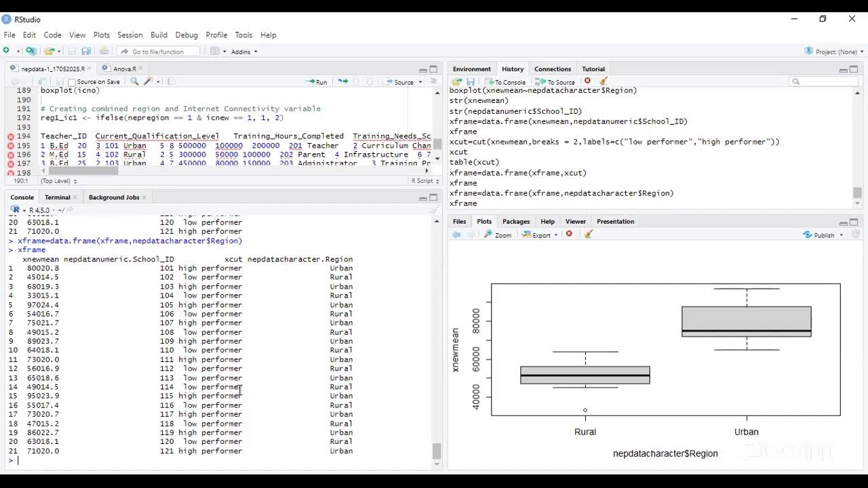Open the Session menu
868x488 pixels.
coord(130,35)
